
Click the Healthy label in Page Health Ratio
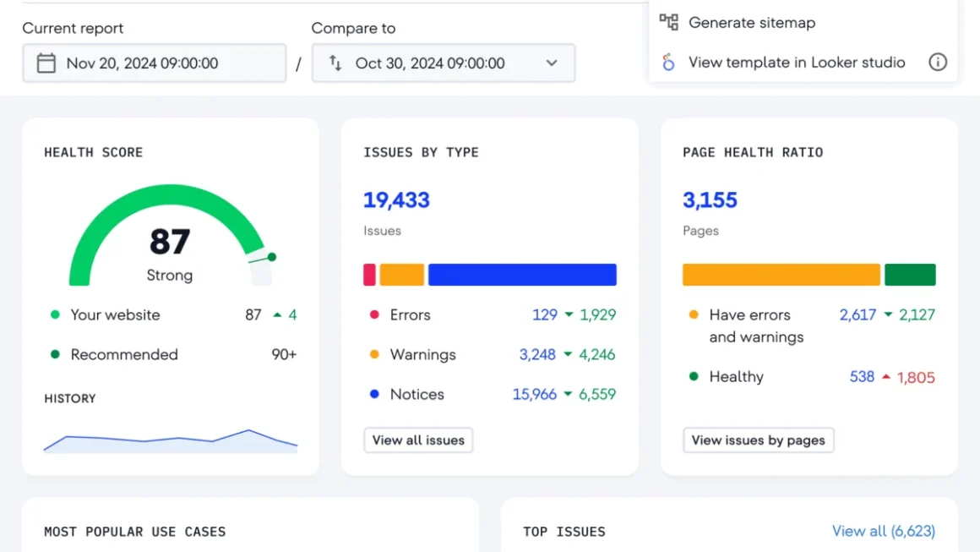coord(736,377)
